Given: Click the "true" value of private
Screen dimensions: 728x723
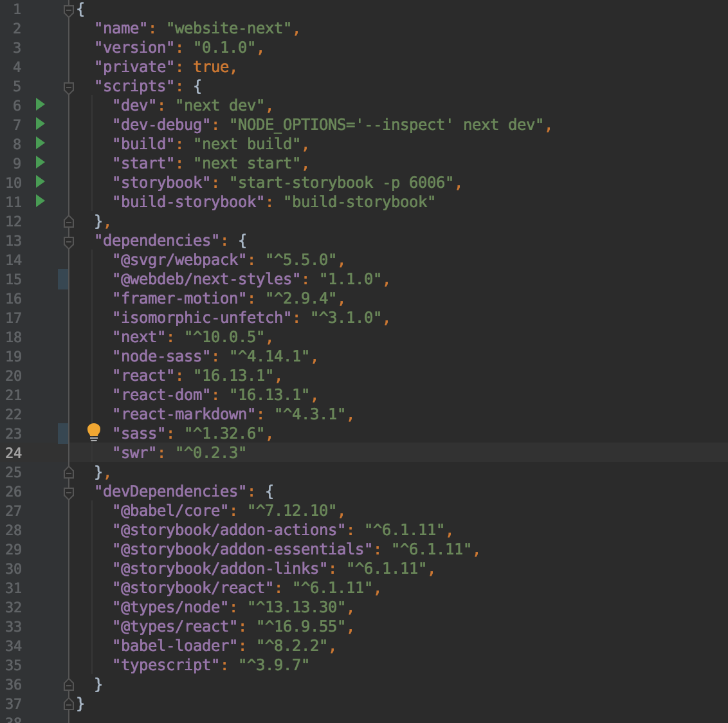Looking at the screenshot, I should [211, 68].
